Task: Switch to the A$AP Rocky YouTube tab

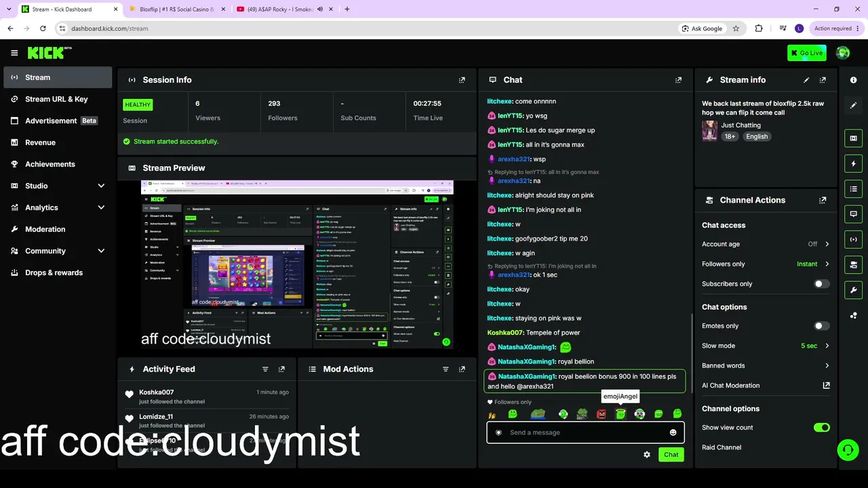Action: pos(285,9)
